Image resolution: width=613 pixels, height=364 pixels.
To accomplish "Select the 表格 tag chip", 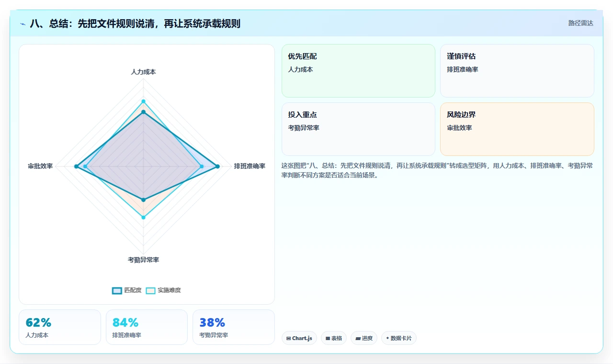I will (x=334, y=338).
